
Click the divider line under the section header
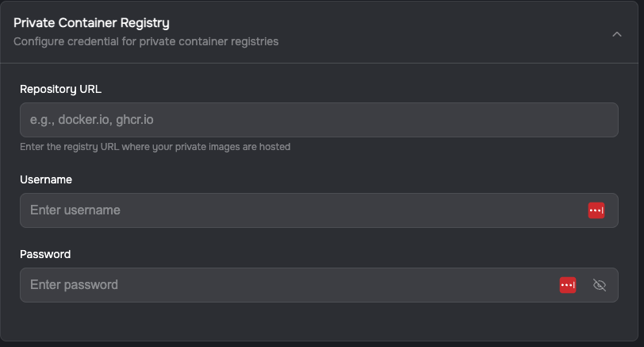pos(317,63)
